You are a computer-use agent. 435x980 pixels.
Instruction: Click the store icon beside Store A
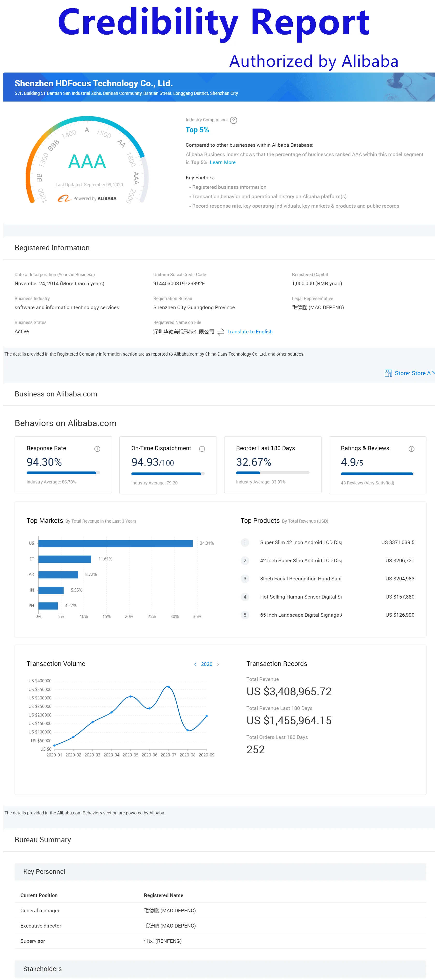coord(388,373)
